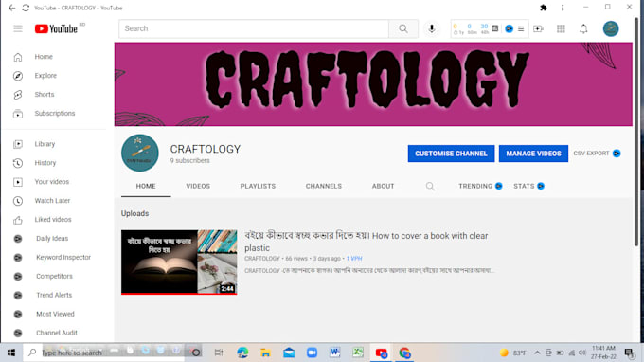Switch to PLAYLISTS tab
644x362 pixels.
(x=258, y=186)
